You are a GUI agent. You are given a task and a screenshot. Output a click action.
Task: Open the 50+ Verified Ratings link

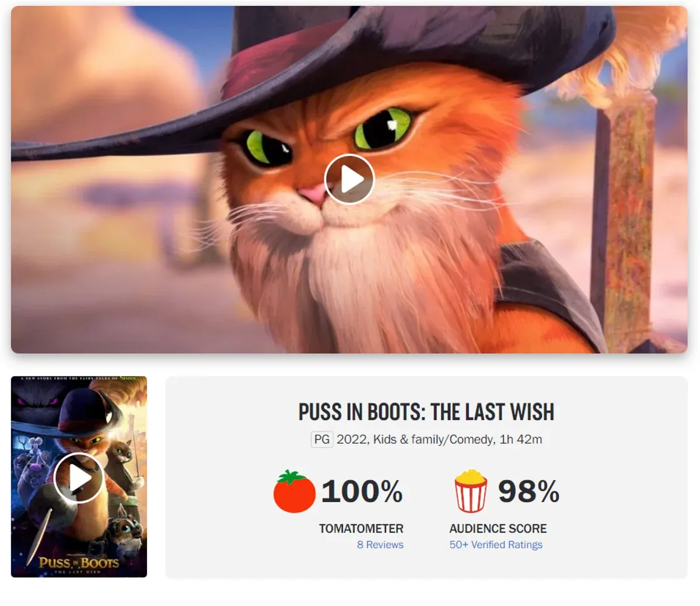tap(496, 545)
